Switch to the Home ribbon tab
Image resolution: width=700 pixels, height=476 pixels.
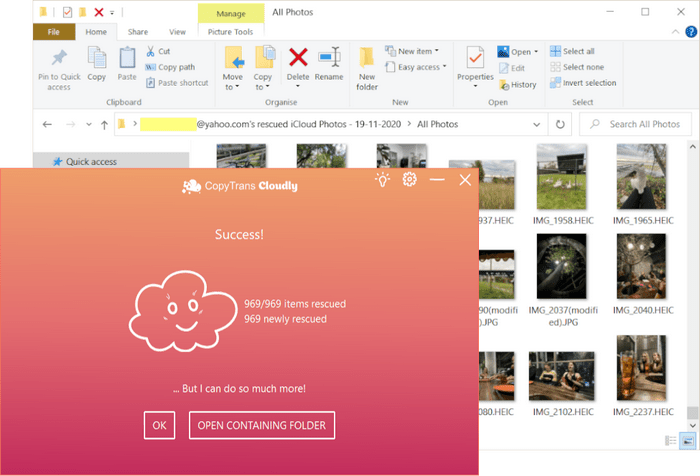[x=96, y=32]
